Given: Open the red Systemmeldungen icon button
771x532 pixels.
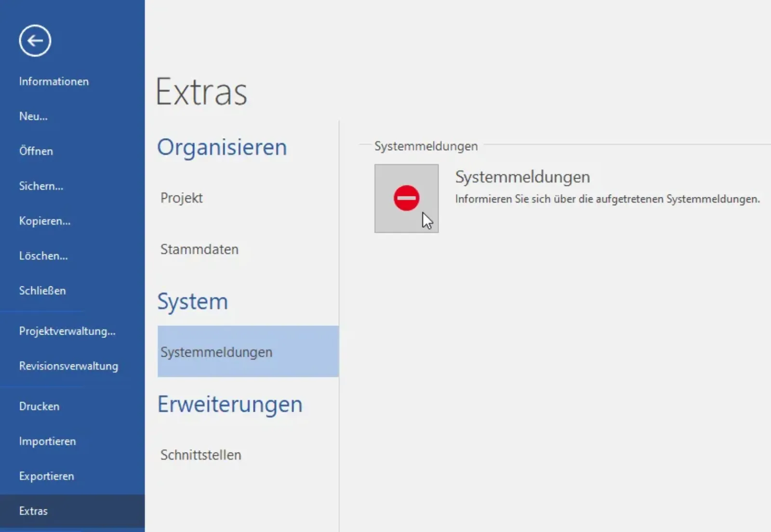Looking at the screenshot, I should [407, 198].
